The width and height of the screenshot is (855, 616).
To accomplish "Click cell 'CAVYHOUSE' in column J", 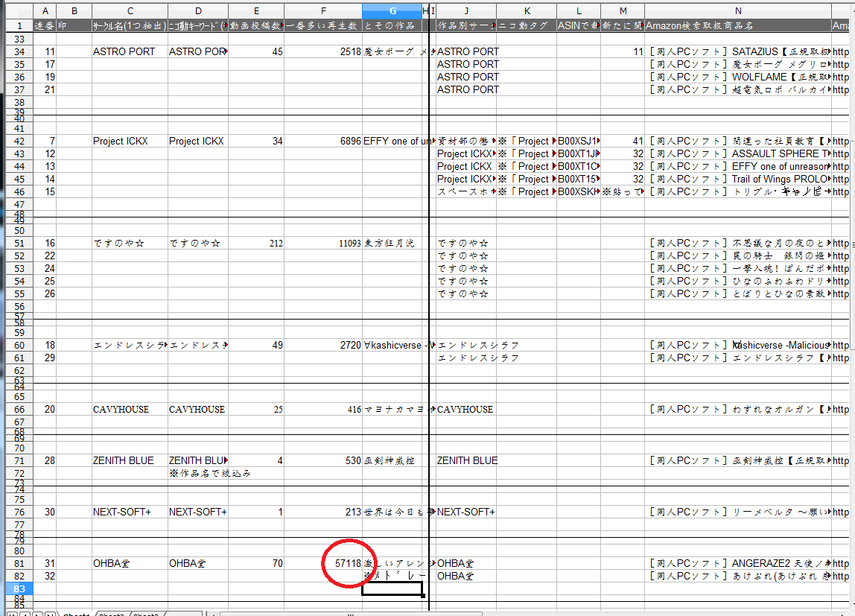I will click(466, 410).
